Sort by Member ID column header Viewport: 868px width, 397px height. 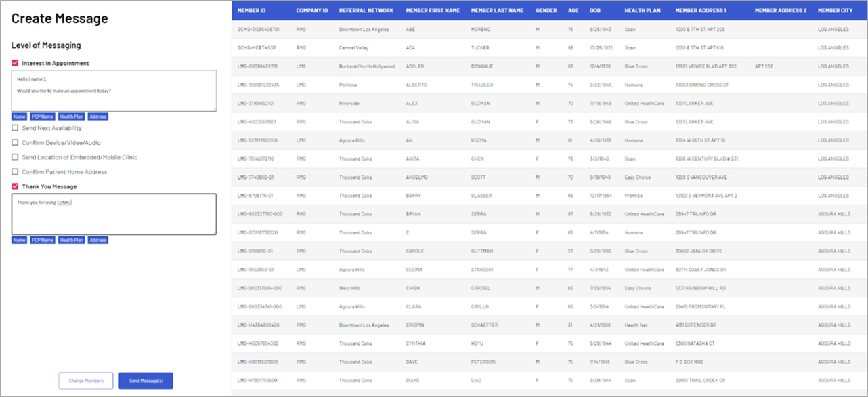click(251, 11)
